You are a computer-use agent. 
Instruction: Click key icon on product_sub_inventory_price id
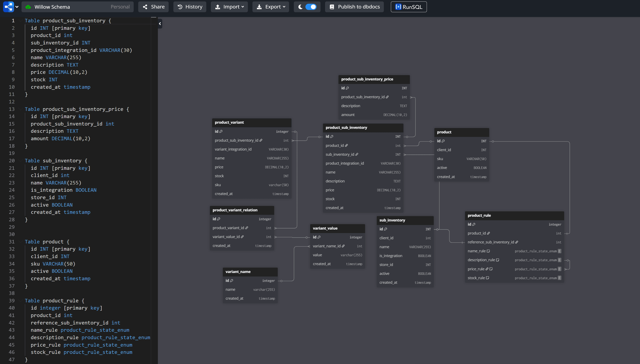tap(347, 88)
